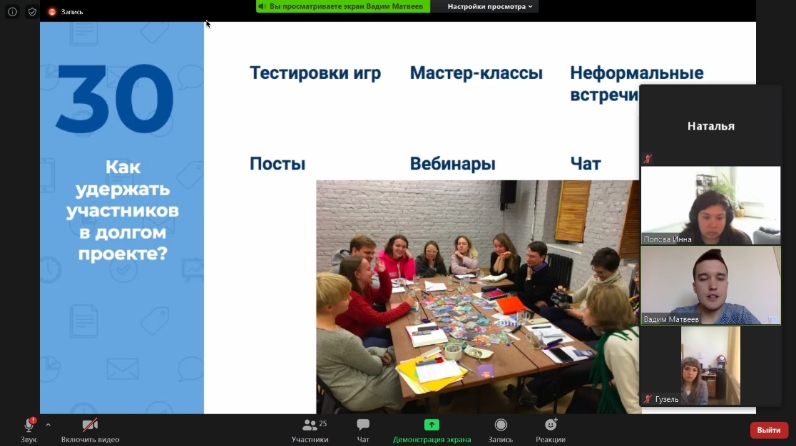Open the Настройки просмотра dropdown

(x=490, y=6)
